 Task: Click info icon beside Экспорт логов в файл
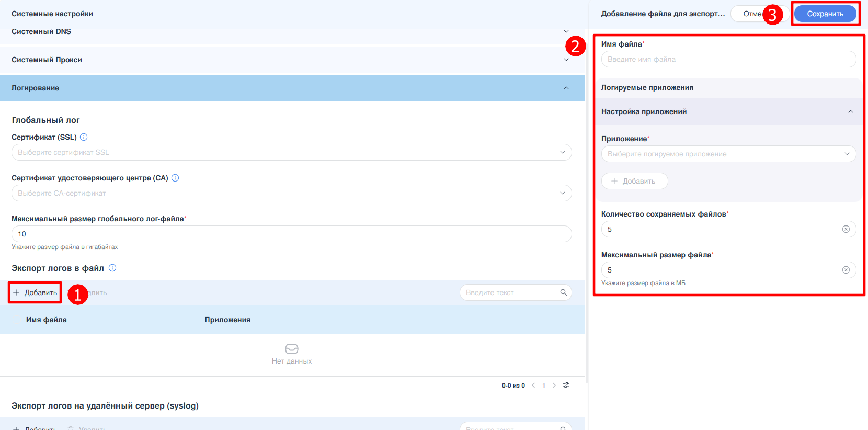coord(112,268)
